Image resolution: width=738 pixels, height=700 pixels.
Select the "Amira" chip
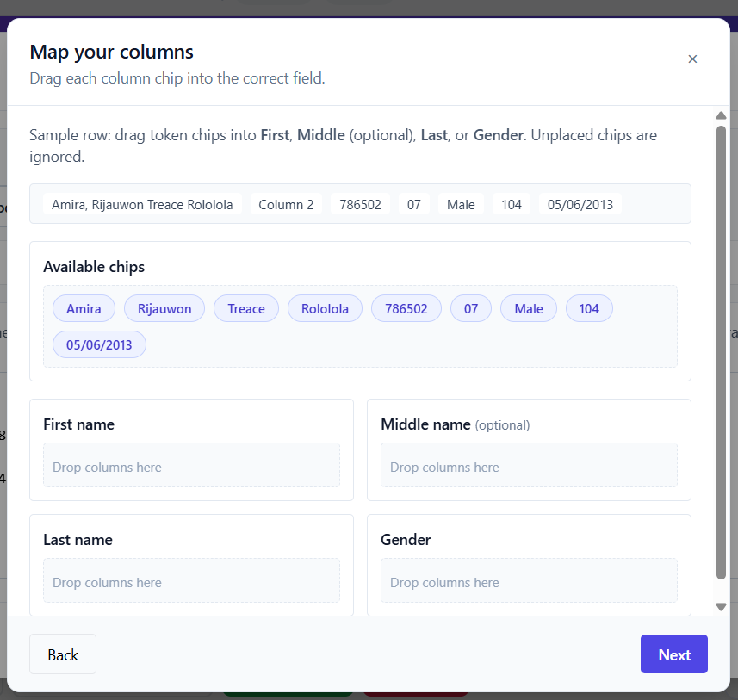click(83, 308)
